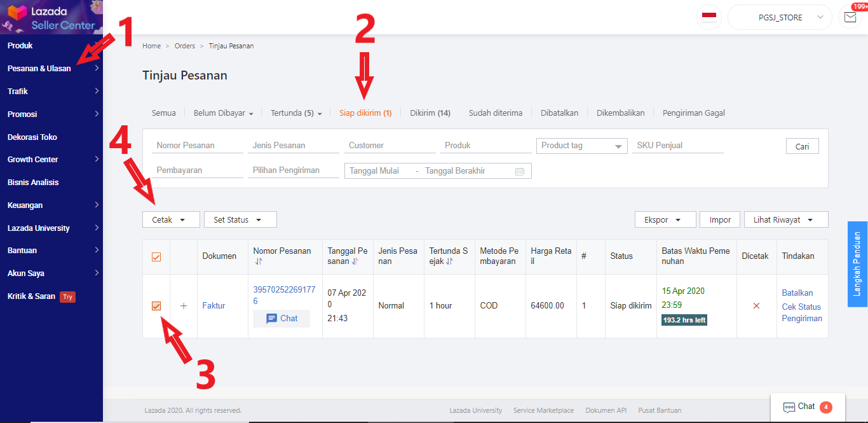
Task: Open order number 395702522691776 link
Action: click(x=284, y=295)
